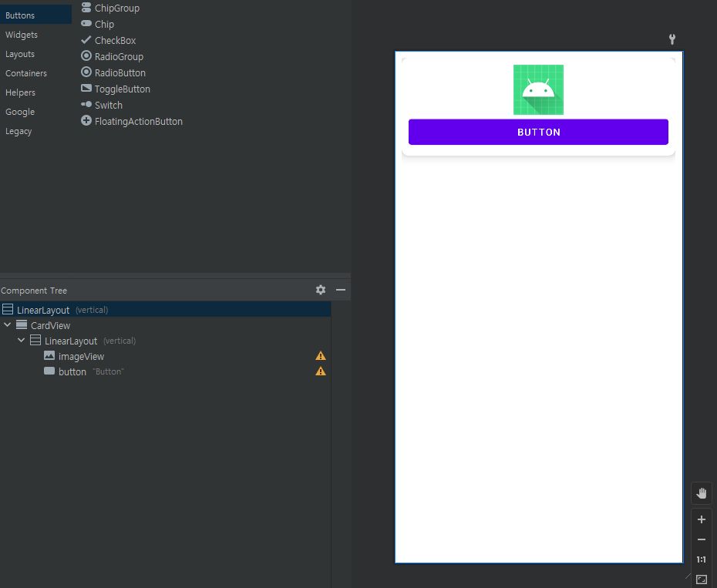The image size is (717, 588).
Task: Select button "Button" tree row
Action: tap(166, 371)
